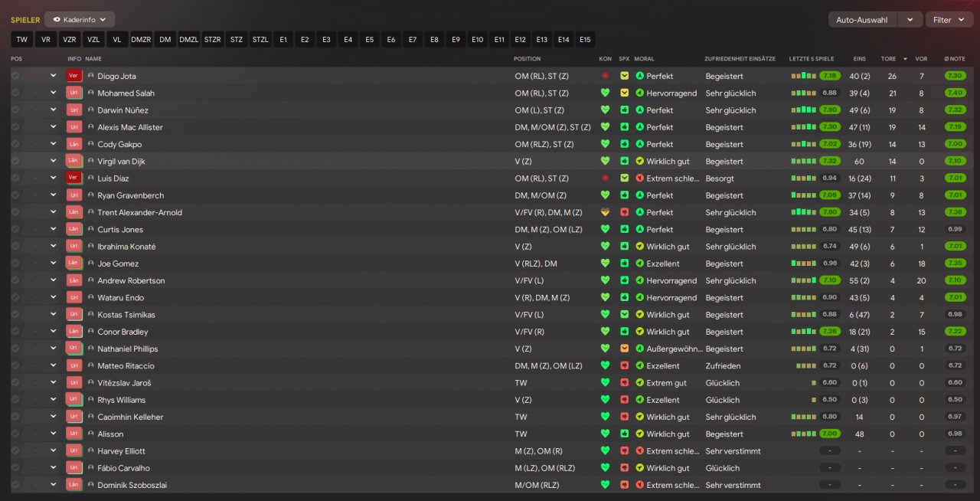The image size is (980, 501).
Task: Select the DMZR position slot
Action: point(141,39)
